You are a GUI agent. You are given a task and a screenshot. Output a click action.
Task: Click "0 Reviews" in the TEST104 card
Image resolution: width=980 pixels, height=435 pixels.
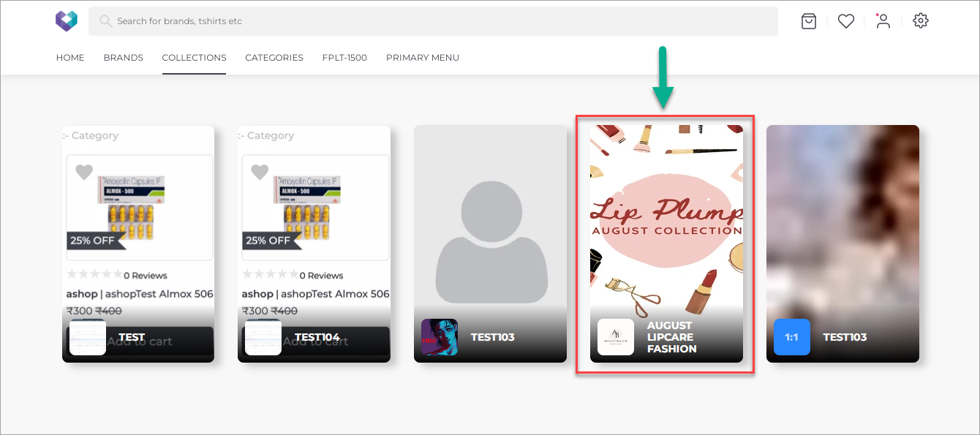(321, 276)
